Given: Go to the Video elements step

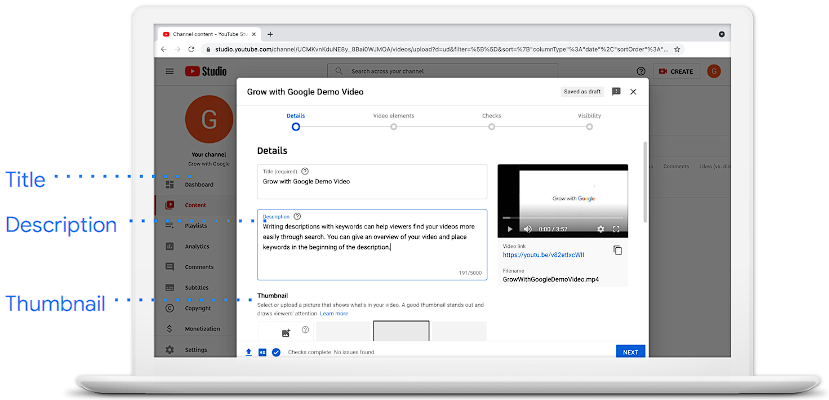Looking at the screenshot, I should click(393, 121).
